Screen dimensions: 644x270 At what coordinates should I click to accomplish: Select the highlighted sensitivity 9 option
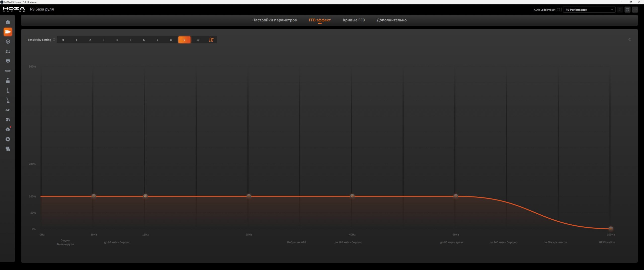point(184,40)
